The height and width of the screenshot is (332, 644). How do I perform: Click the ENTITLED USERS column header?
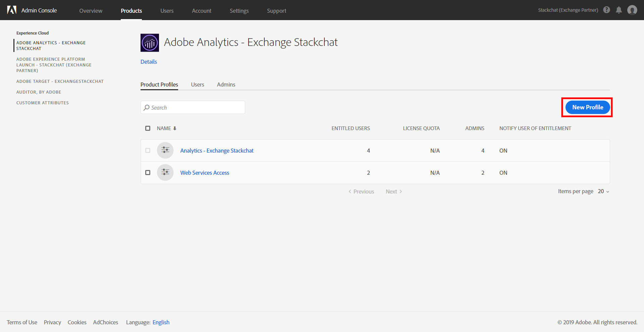coord(351,128)
